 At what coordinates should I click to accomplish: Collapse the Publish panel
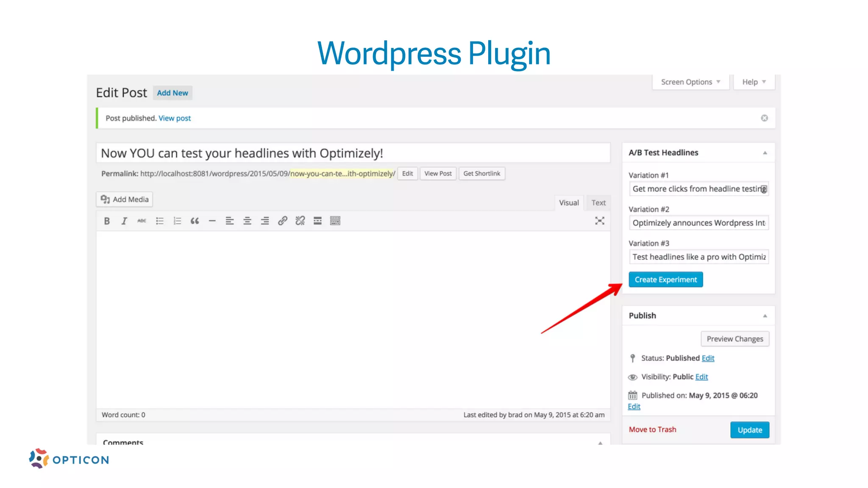(765, 316)
